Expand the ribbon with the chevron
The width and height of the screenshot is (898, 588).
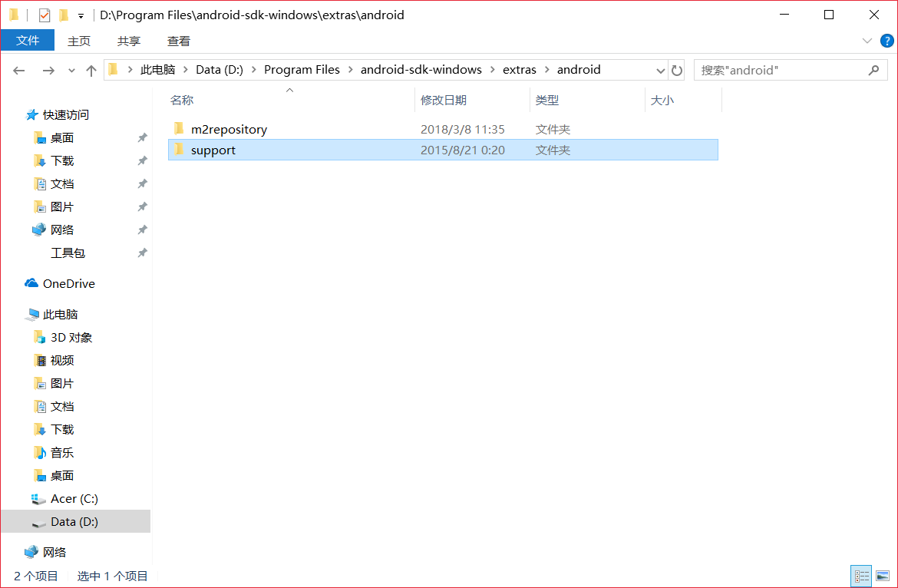click(x=867, y=41)
